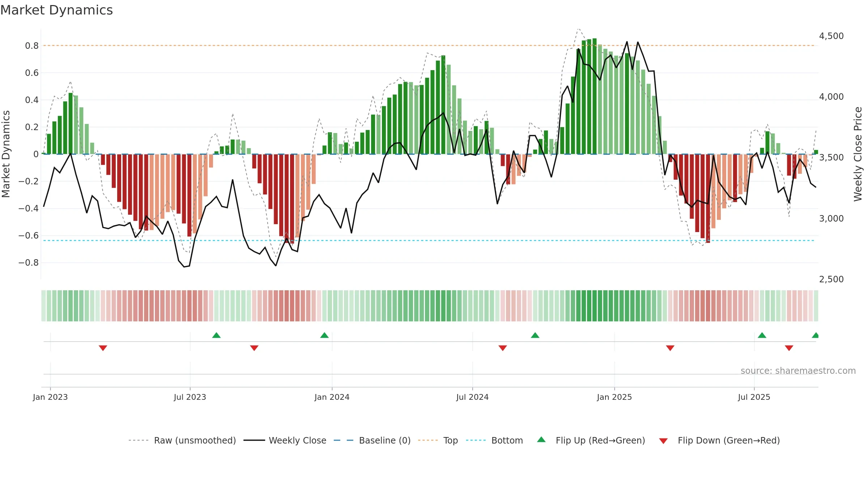Screen dimensions: 868x488
Task: Toggle the Bottom threshold legend entry
Action: [494, 440]
